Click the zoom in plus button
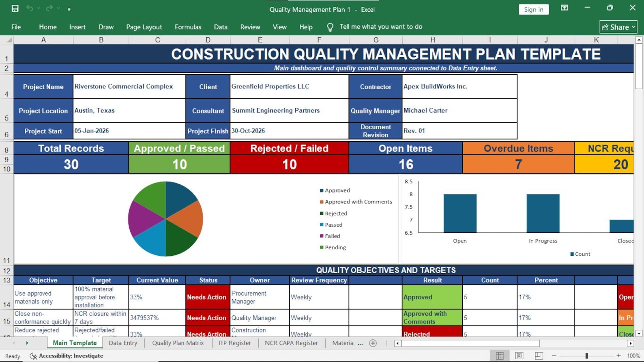This screenshot has width=644, height=362. tap(618, 356)
